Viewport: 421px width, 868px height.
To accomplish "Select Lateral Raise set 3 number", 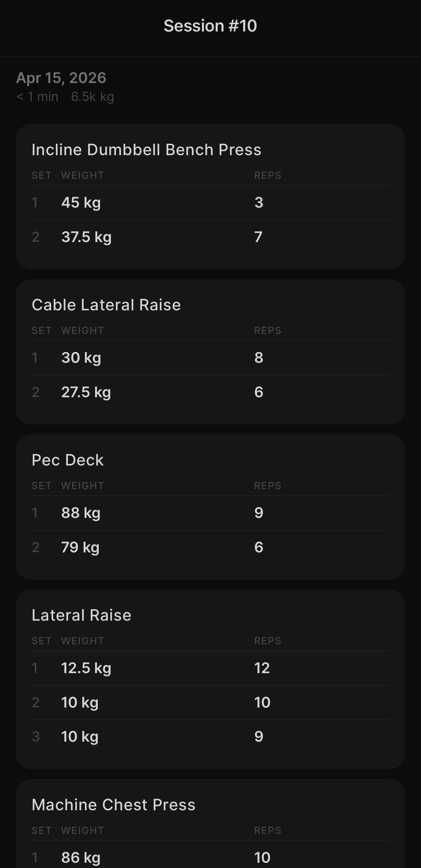I will (x=36, y=736).
